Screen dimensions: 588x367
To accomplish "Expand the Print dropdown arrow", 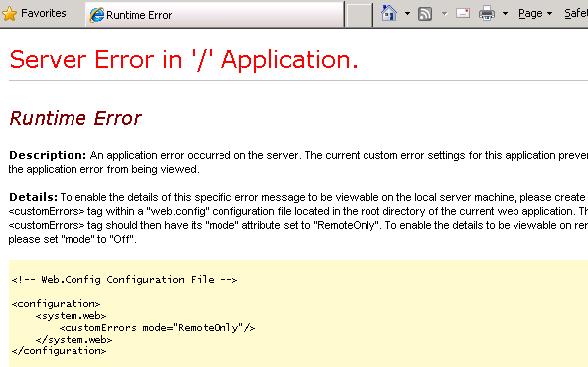I will click(x=506, y=14).
